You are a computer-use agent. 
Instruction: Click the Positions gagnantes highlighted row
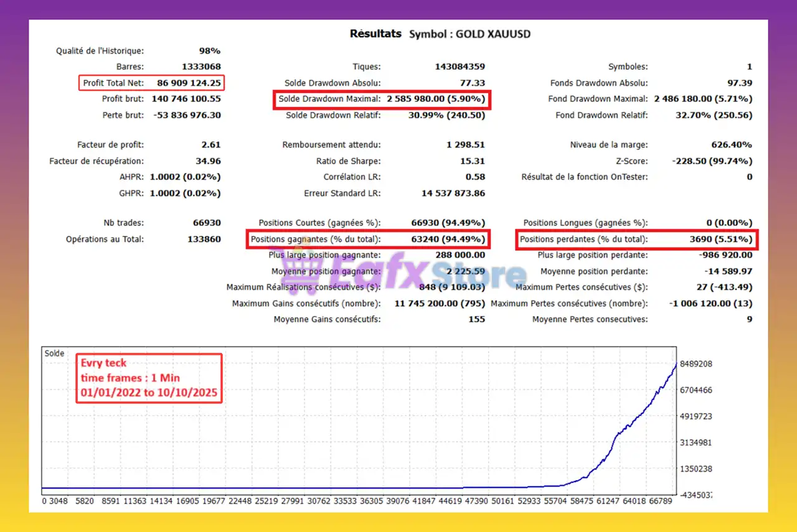pos(369,240)
